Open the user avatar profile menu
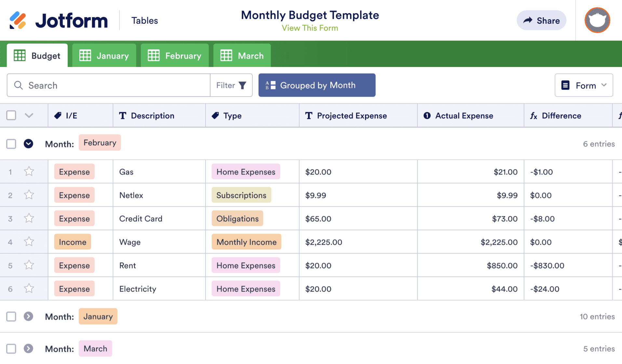 tap(597, 20)
